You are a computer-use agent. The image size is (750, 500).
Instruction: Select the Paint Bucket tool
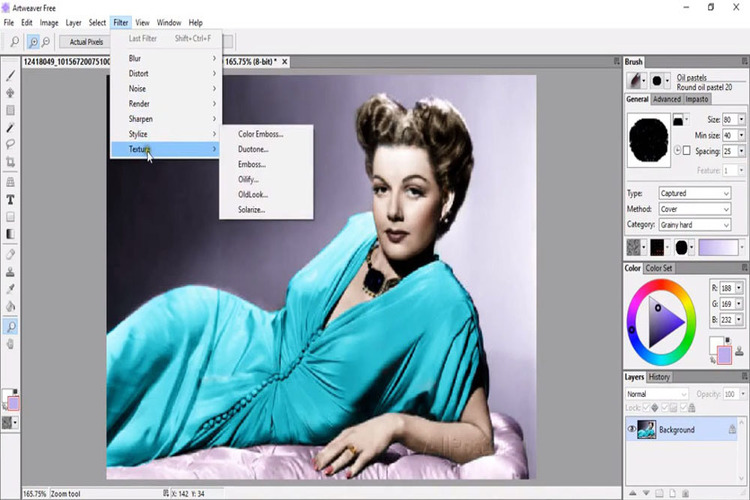[11, 306]
